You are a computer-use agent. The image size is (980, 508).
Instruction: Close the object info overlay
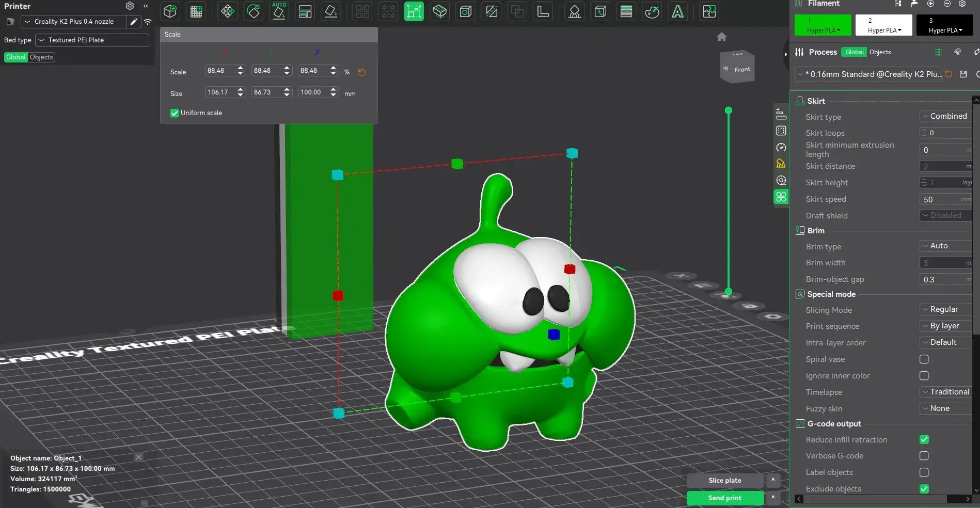(x=138, y=457)
